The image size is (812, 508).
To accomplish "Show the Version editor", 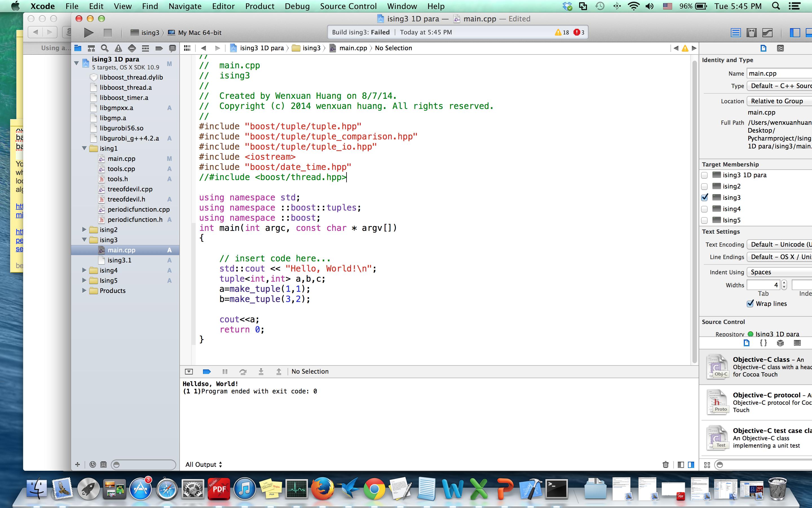I will click(768, 32).
